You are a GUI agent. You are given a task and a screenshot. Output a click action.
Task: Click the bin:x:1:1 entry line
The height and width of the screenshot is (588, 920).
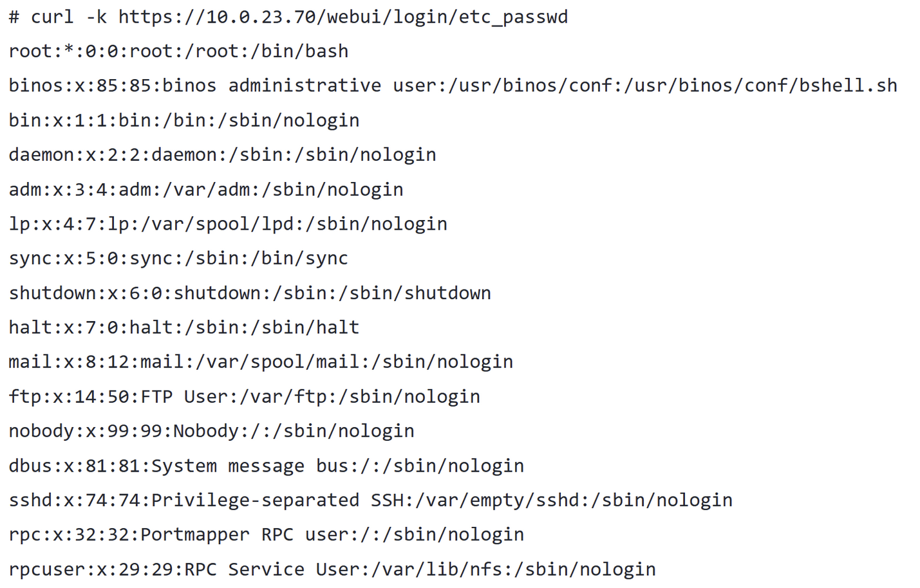tap(183, 120)
